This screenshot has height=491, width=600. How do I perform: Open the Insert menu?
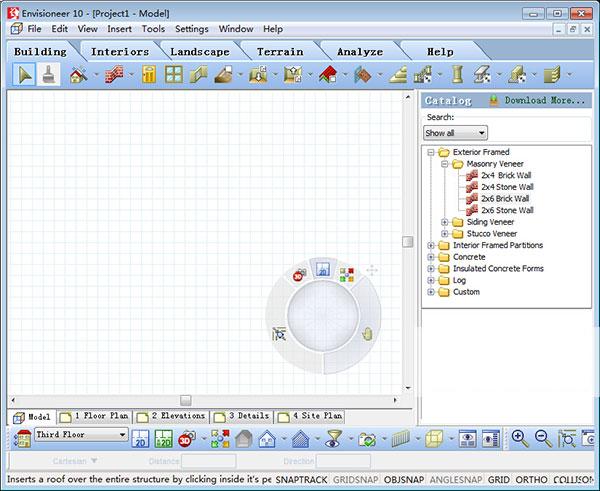(x=120, y=29)
